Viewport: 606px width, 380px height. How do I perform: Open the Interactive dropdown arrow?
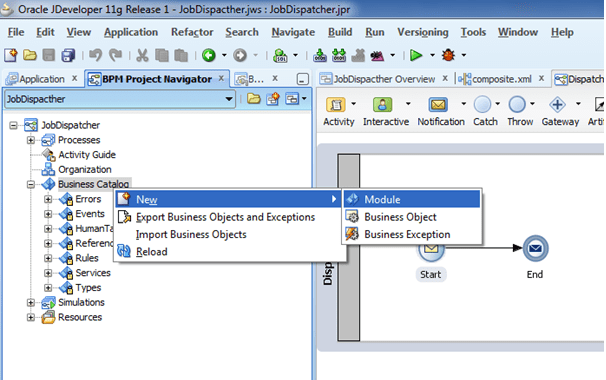pos(408,104)
